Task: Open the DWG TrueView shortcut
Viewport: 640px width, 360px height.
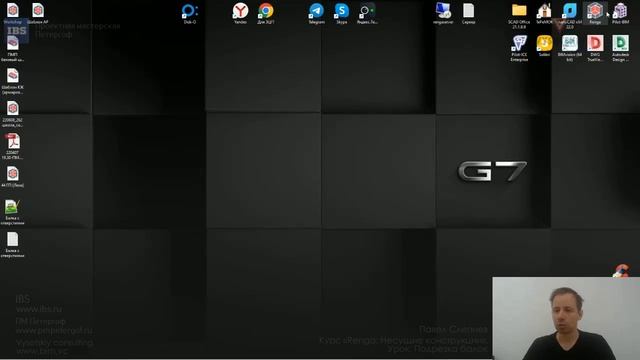Action: click(x=595, y=43)
